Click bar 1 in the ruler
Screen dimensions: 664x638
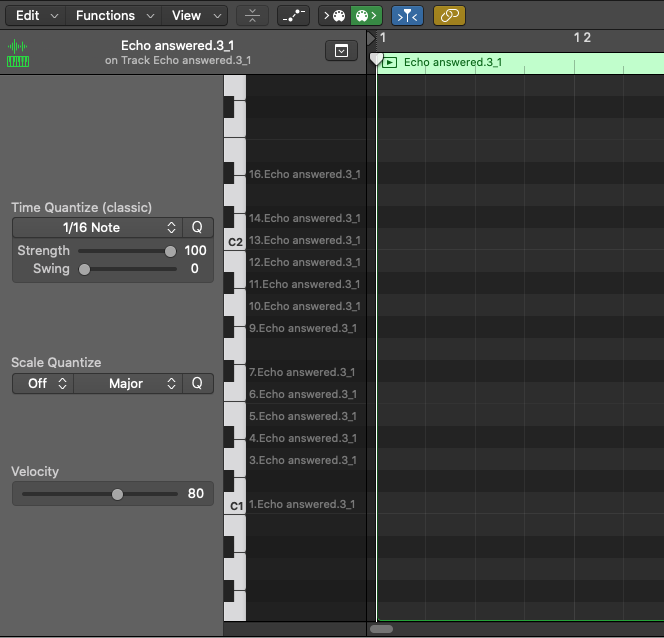[x=383, y=38]
